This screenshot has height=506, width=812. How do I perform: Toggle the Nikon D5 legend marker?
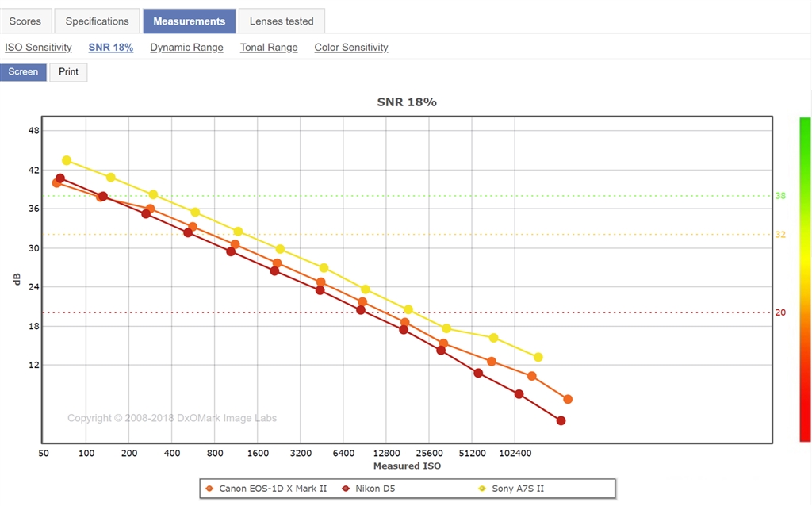346,489
